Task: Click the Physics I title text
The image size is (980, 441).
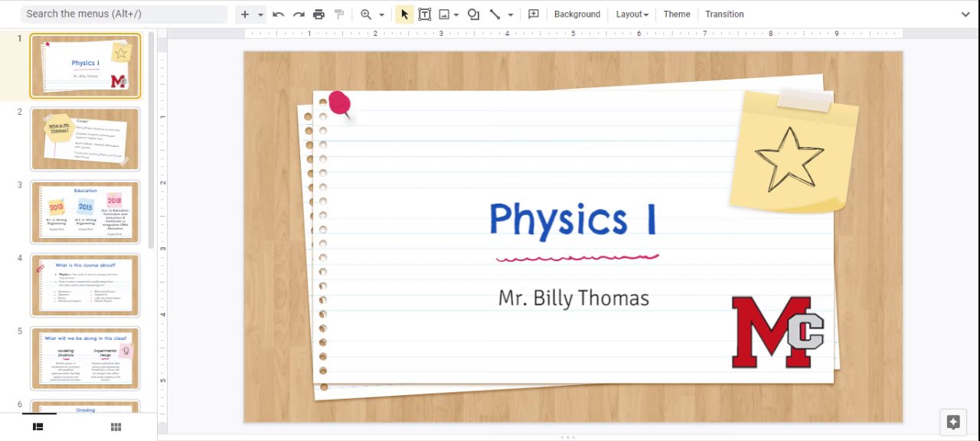Action: tap(573, 220)
